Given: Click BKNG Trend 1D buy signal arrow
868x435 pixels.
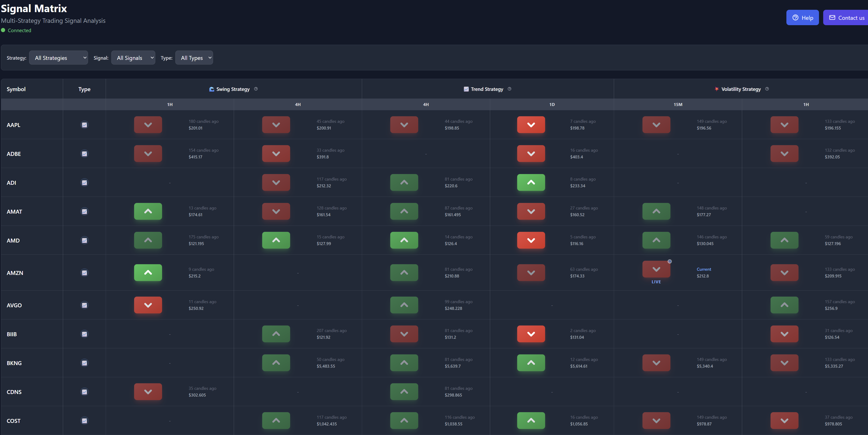Looking at the screenshot, I should 531,363.
